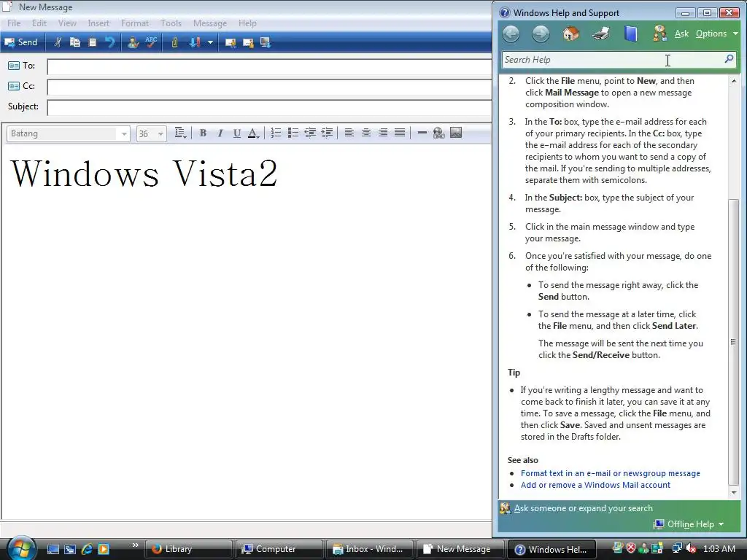Toggle Italic formatting
This screenshot has width=747, height=560.
tap(220, 133)
